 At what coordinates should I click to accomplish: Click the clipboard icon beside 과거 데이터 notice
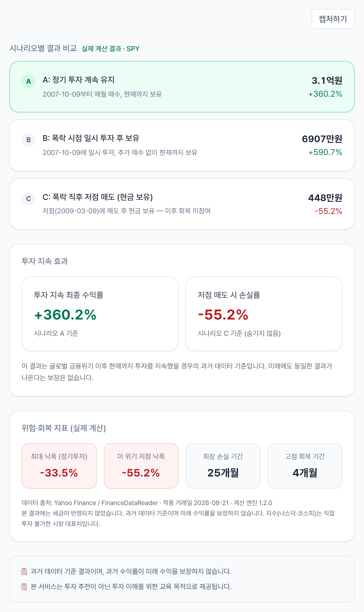pyautogui.click(x=24, y=571)
